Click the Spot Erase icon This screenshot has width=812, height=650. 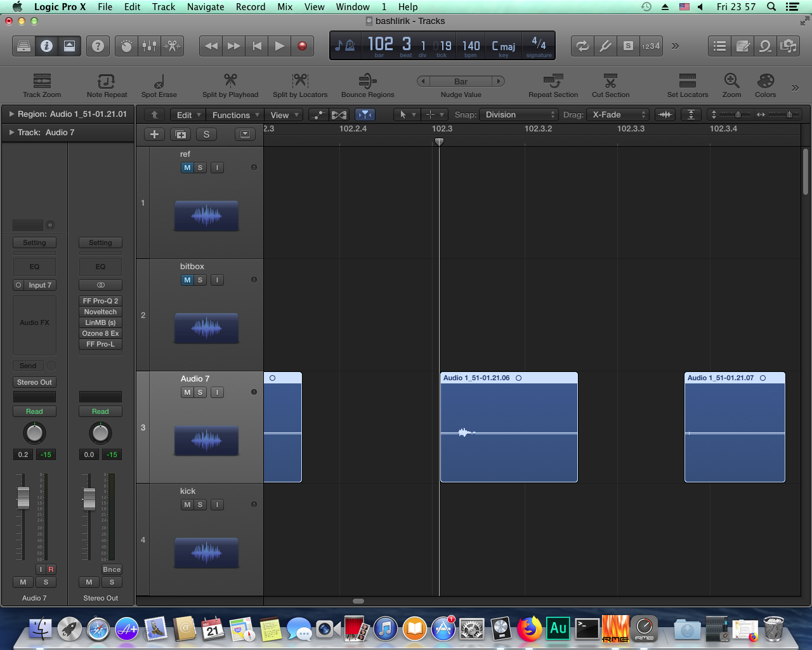159,81
